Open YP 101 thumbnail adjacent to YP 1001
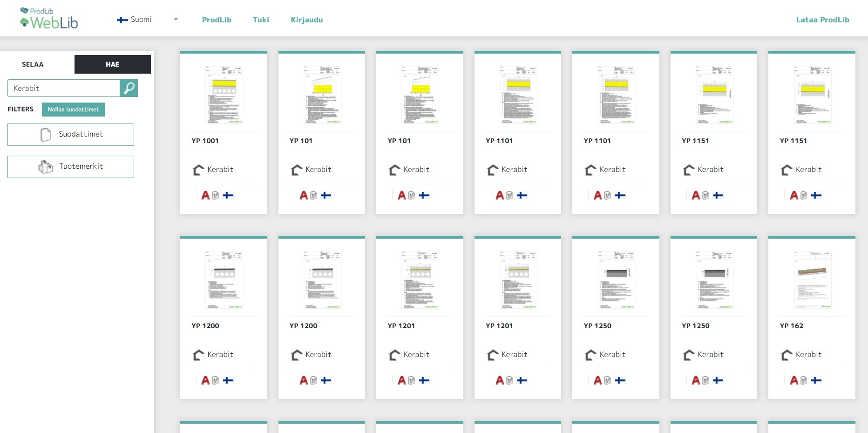Viewport: 868px width, 433px height. 322,95
